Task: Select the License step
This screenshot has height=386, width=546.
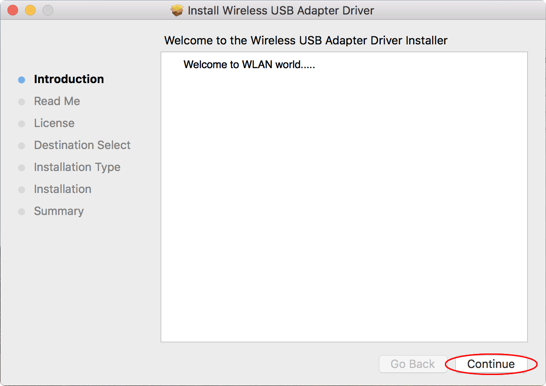Action: tap(54, 123)
